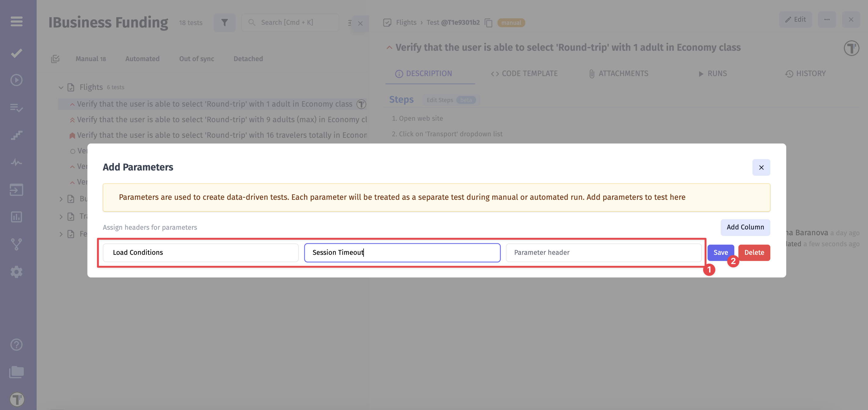Click the Parameter header input field
868x410 pixels.
coord(603,252)
